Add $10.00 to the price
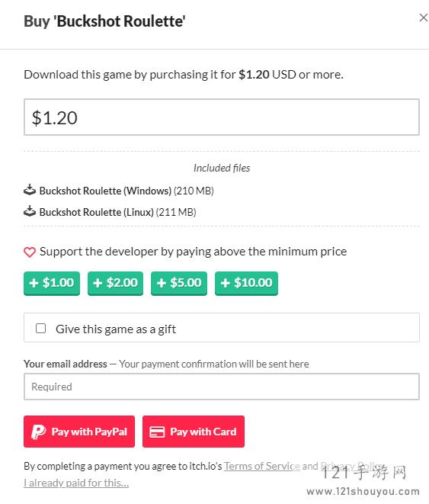The width and height of the screenshot is (429, 504). pyautogui.click(x=246, y=283)
